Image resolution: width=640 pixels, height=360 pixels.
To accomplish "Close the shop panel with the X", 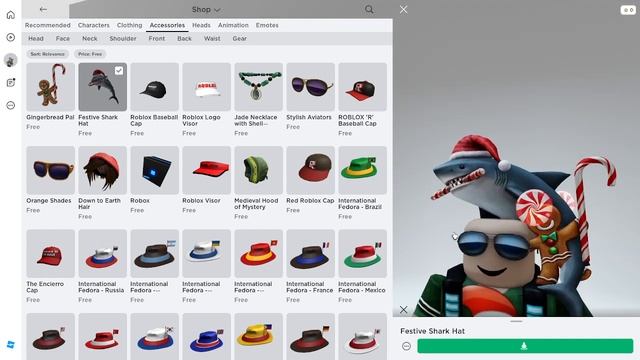I will click(403, 9).
